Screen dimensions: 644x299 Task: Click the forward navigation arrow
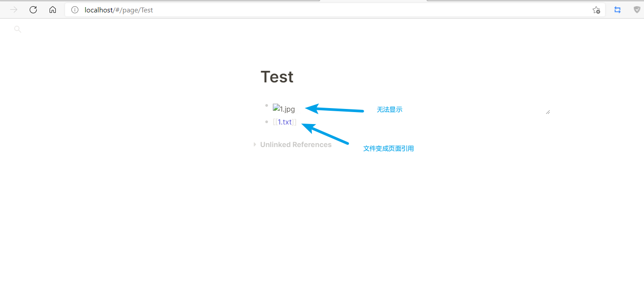tap(13, 10)
